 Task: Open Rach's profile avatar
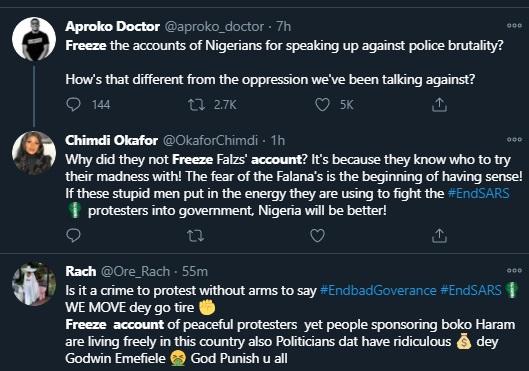[34, 284]
